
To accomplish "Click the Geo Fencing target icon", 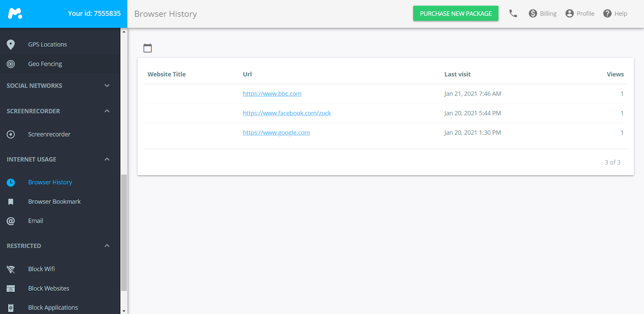I will (x=11, y=64).
